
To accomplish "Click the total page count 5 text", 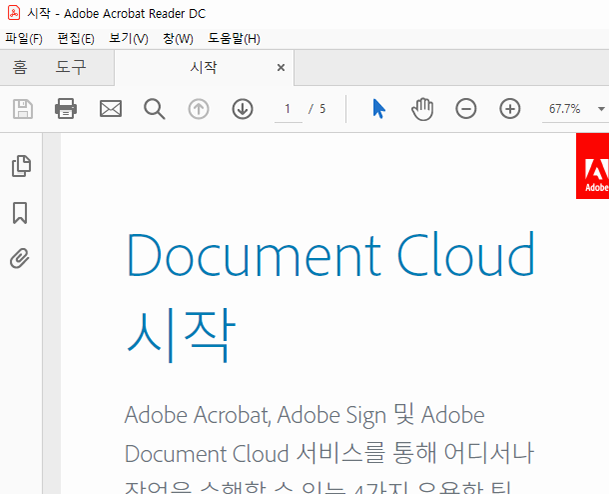I will pyautogui.click(x=322, y=109).
